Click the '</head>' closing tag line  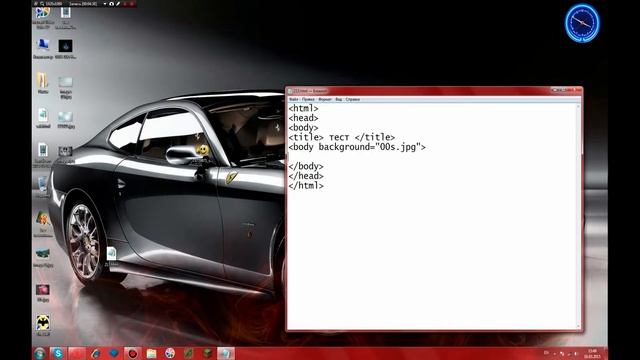[306, 176]
